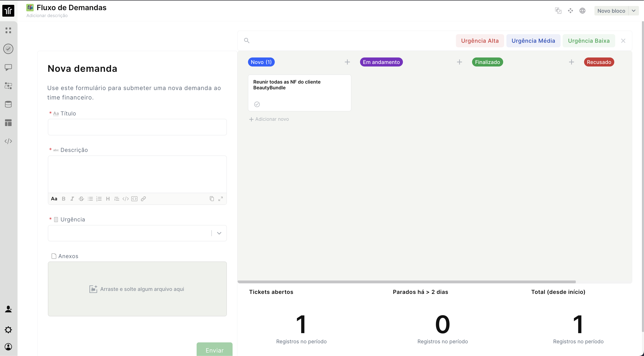
Task: Toggle the Urgência Alta filter
Action: pos(479,41)
